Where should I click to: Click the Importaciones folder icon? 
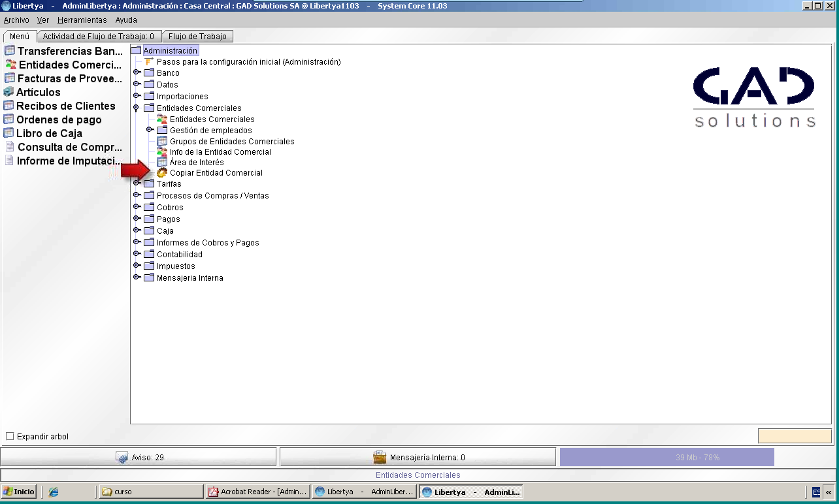click(x=149, y=97)
